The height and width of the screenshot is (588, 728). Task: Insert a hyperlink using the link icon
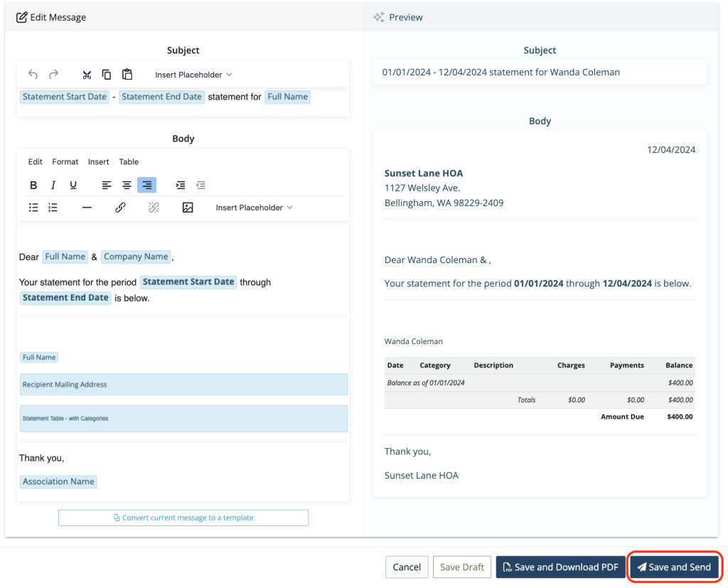tap(120, 207)
